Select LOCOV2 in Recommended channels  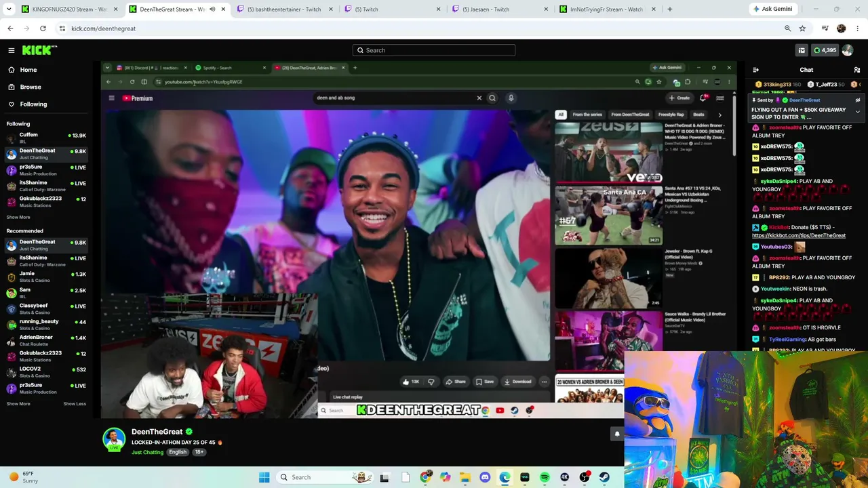46,372
